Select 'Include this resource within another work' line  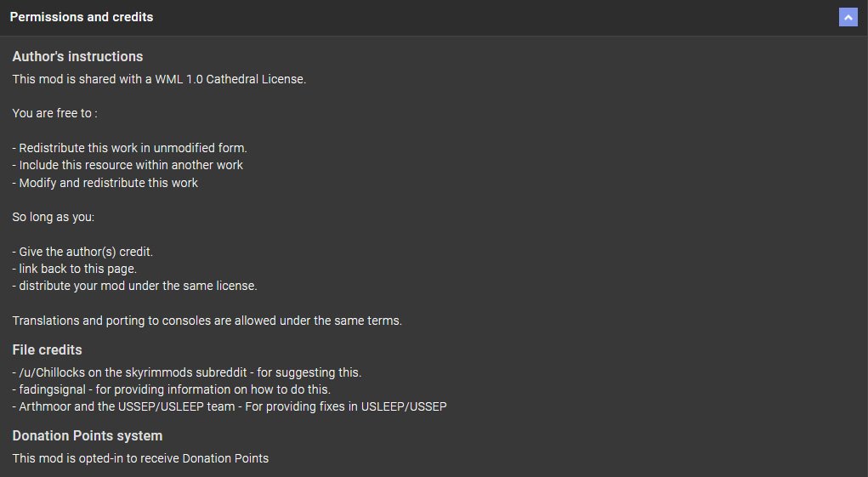[128, 165]
